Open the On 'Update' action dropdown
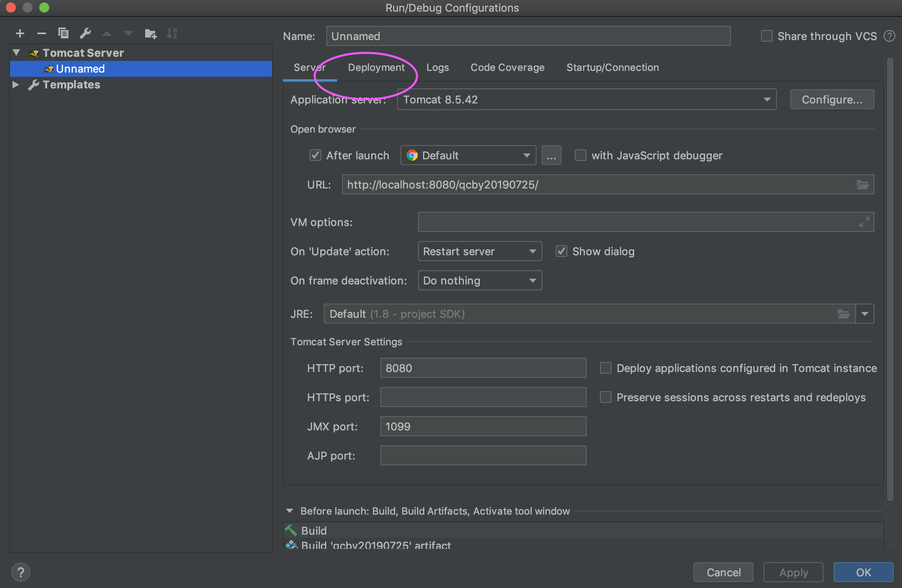The height and width of the screenshot is (588, 902). [480, 251]
